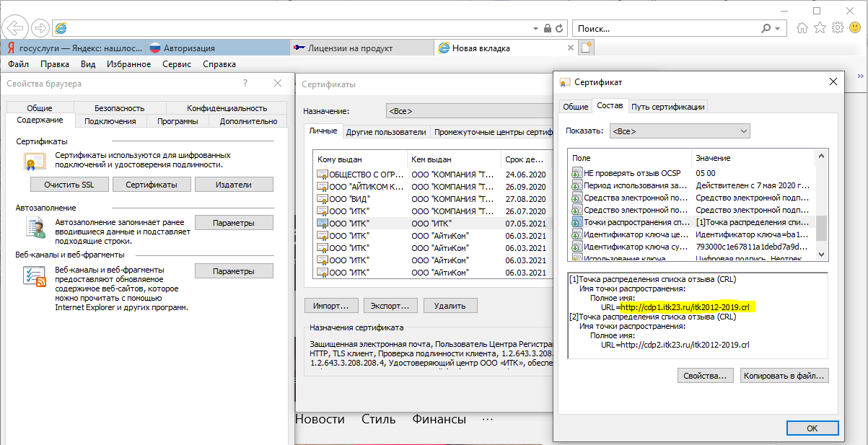Switch to the Путь сертификации tab

[x=667, y=107]
